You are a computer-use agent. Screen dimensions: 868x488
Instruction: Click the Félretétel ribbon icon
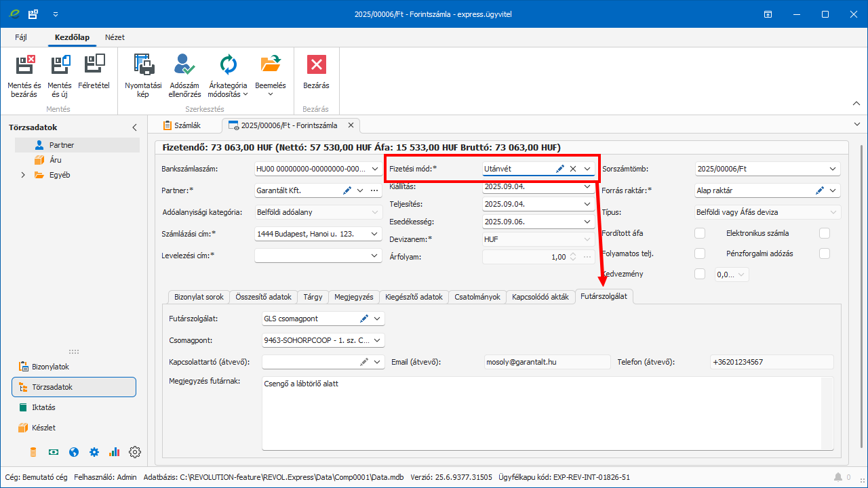point(94,65)
